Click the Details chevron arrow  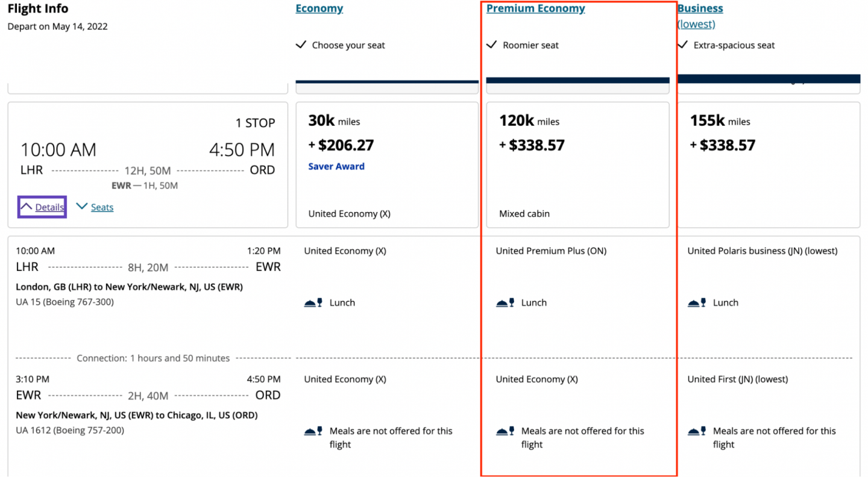click(x=27, y=207)
